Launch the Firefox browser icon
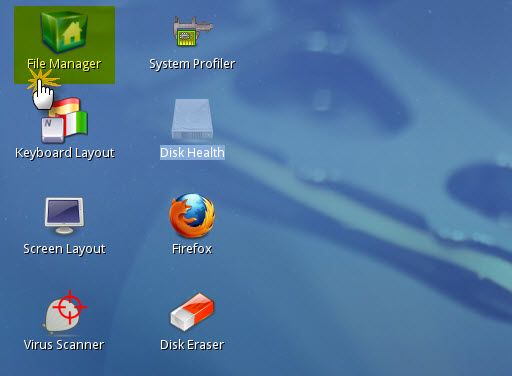This screenshot has width=512, height=376. click(x=192, y=216)
